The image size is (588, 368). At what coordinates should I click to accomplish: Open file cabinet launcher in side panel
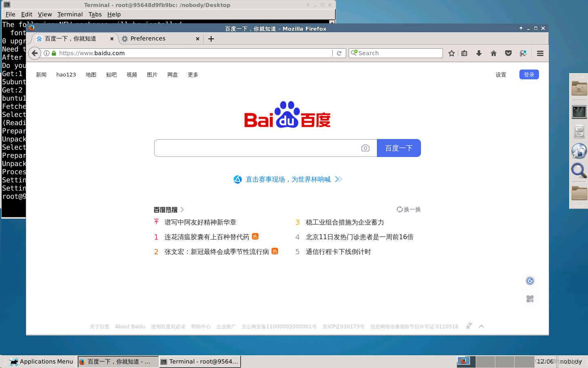[579, 131]
